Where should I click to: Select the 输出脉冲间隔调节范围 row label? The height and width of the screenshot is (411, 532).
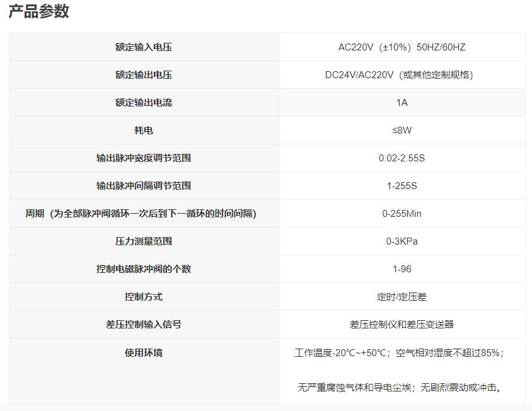pos(144,184)
